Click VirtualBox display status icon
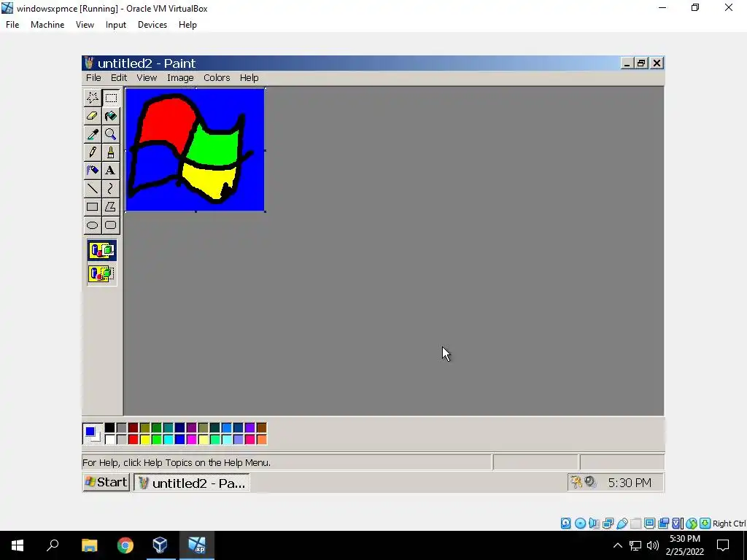This screenshot has width=747, height=560. tap(649, 524)
